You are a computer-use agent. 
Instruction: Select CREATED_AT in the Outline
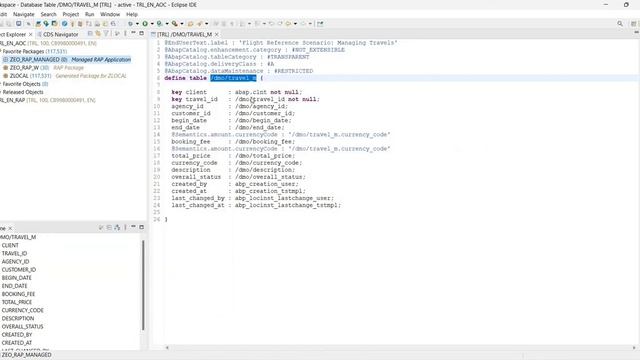click(x=17, y=343)
